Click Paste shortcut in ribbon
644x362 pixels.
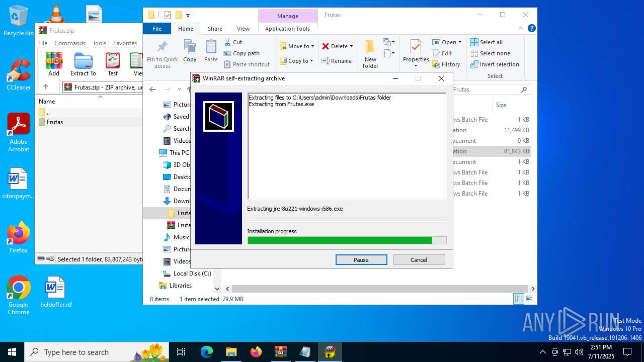(x=247, y=64)
